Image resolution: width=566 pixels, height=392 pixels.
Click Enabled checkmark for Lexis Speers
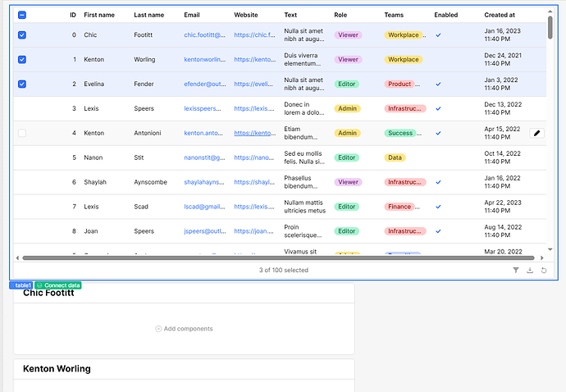[x=438, y=108]
